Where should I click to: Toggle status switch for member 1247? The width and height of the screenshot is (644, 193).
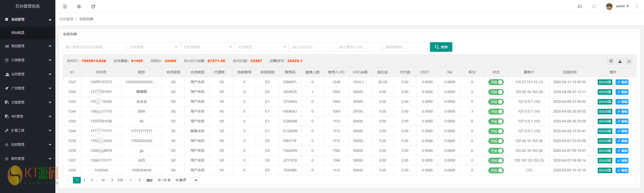point(496,82)
